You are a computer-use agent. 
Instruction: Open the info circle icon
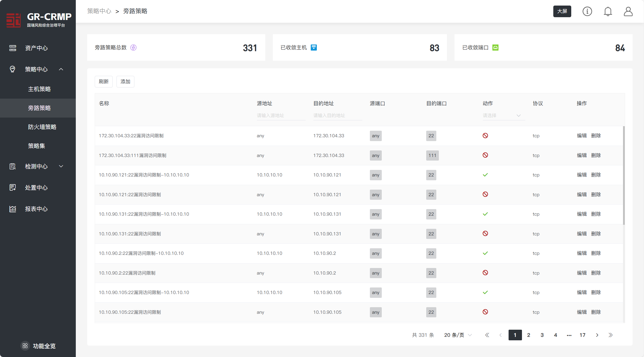click(x=587, y=11)
